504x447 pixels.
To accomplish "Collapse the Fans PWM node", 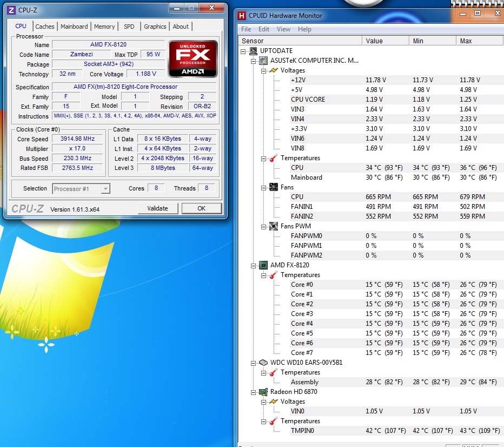I will 263,227.
